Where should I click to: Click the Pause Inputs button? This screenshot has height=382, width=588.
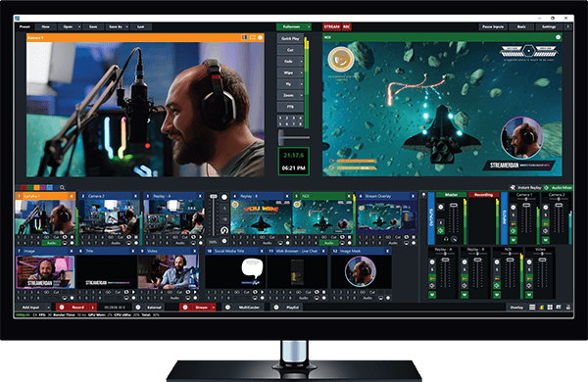[x=493, y=26]
